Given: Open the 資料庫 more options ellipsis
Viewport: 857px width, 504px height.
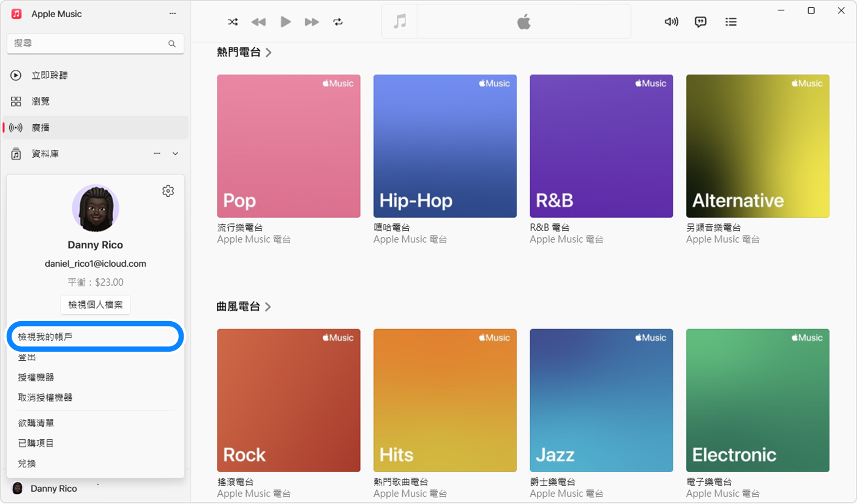Looking at the screenshot, I should click(157, 154).
